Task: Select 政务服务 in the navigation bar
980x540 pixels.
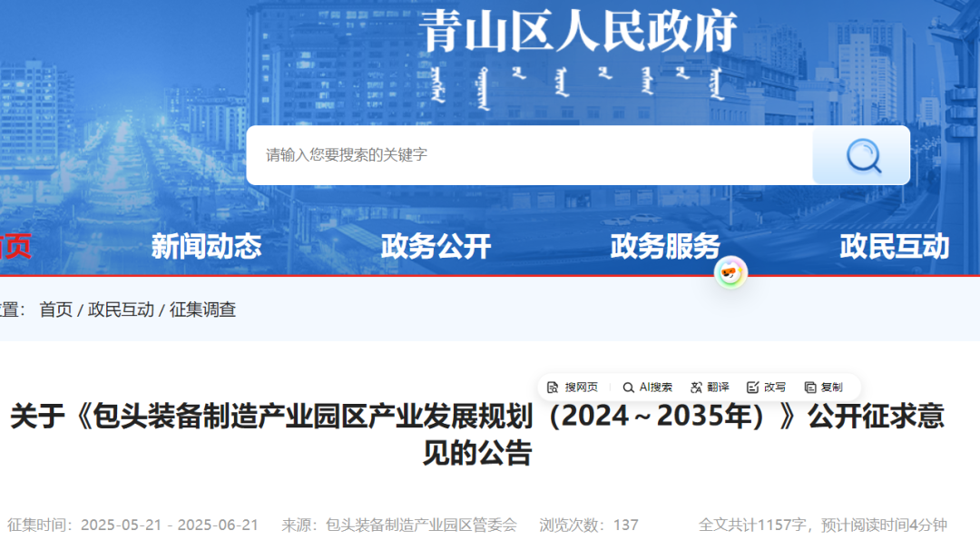Action: (665, 246)
